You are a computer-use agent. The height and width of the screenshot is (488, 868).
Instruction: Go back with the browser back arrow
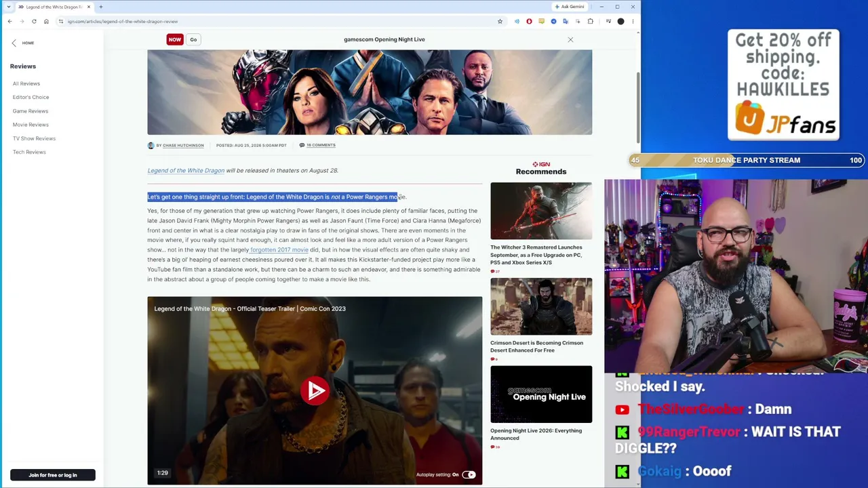click(x=9, y=21)
